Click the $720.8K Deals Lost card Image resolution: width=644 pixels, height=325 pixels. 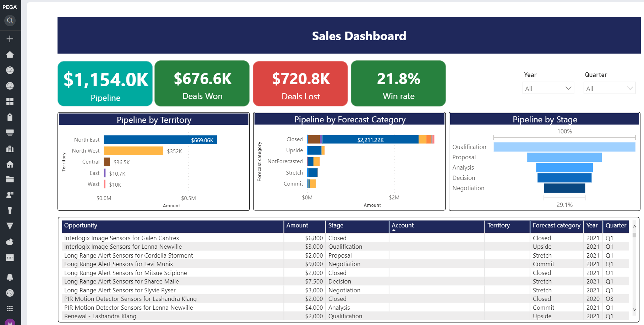(x=300, y=84)
